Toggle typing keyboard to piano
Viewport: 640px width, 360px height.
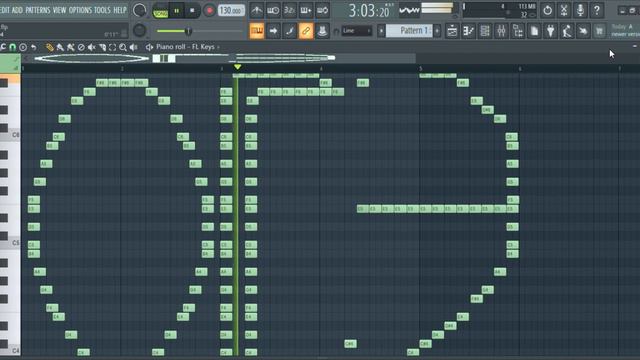[x=257, y=31]
